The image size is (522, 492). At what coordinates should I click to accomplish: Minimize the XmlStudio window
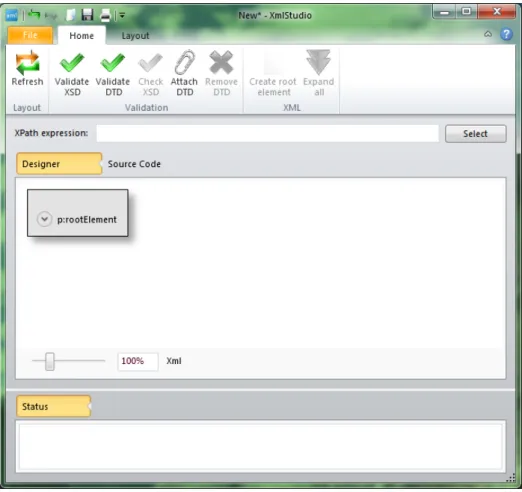point(444,12)
